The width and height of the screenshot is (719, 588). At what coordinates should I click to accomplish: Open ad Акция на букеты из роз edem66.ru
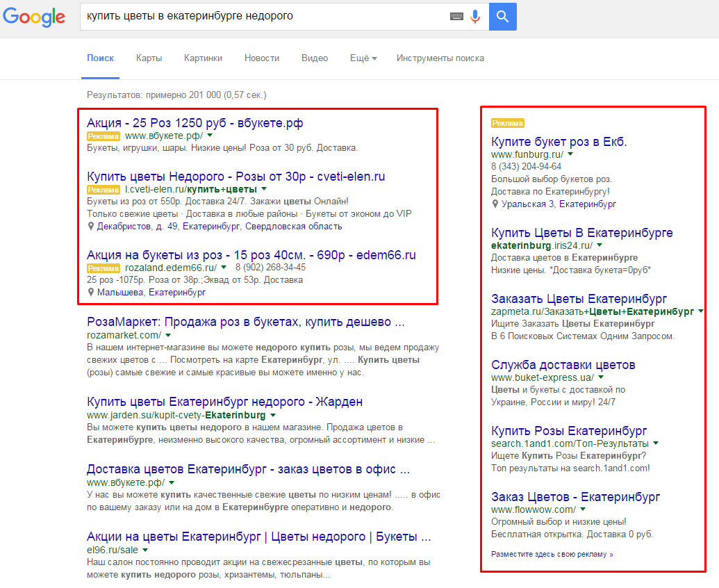251,255
